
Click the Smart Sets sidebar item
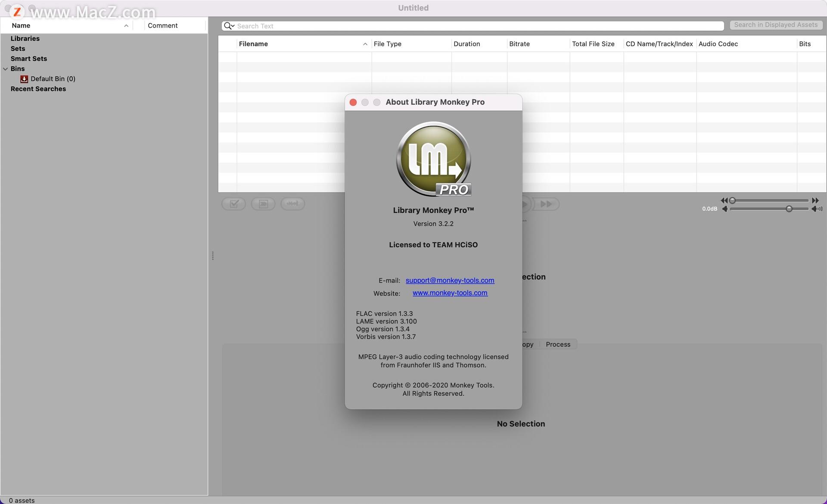[x=28, y=59]
